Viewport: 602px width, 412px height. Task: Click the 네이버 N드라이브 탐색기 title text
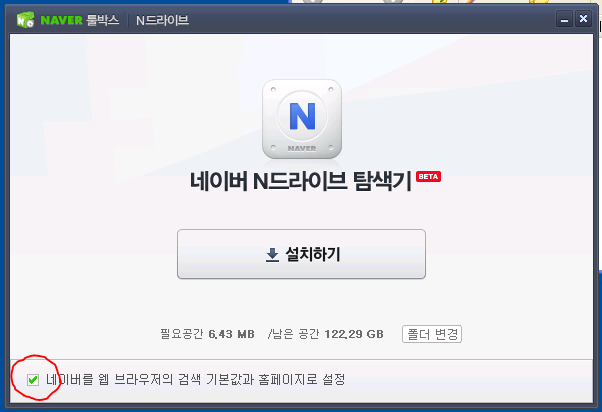click(x=301, y=181)
